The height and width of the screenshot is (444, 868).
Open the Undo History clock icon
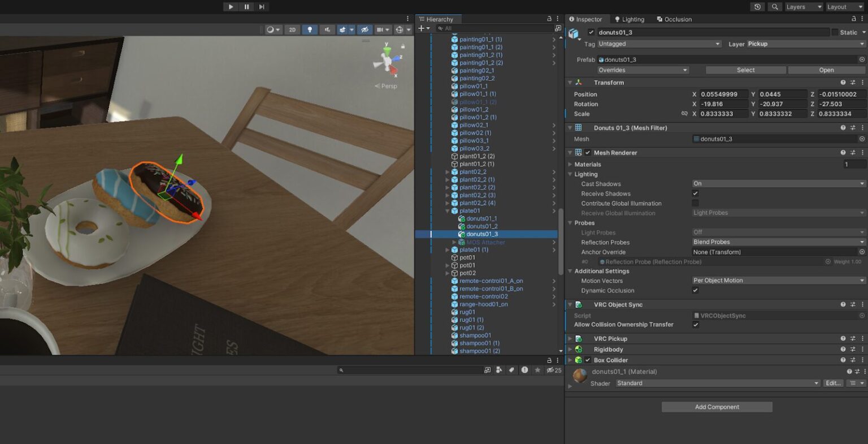tap(757, 7)
